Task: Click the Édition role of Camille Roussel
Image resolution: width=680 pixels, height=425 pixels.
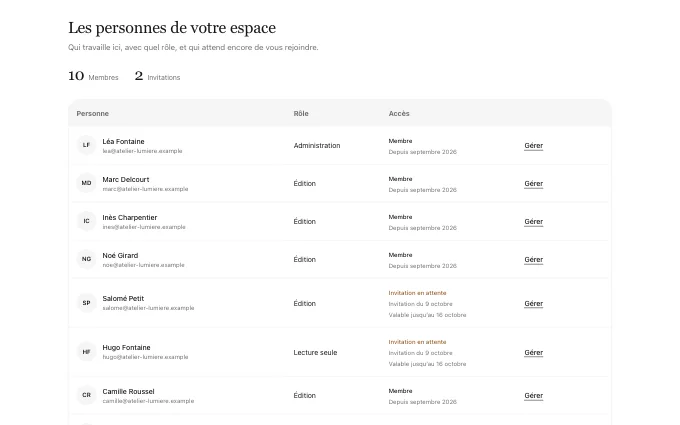Action: [x=304, y=396]
